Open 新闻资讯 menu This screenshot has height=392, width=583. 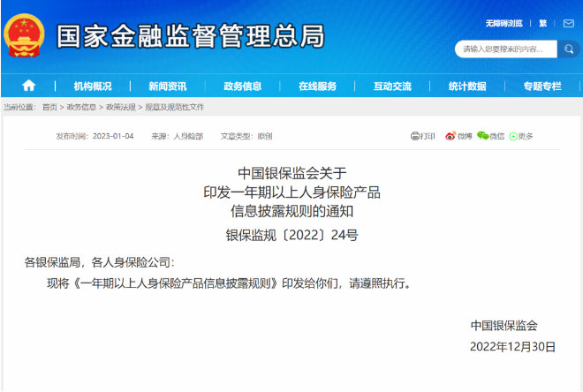coord(168,87)
